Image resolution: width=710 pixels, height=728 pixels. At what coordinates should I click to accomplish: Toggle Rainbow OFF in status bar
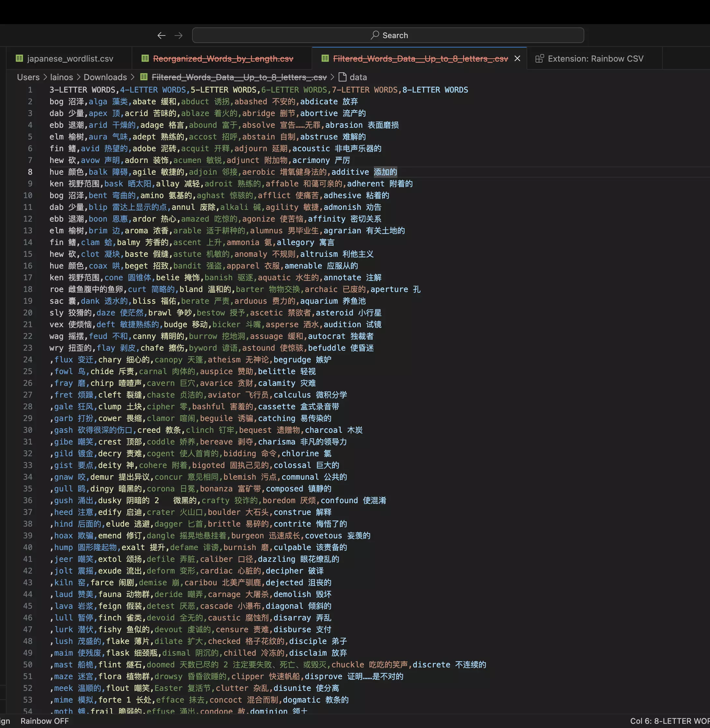[x=44, y=721]
